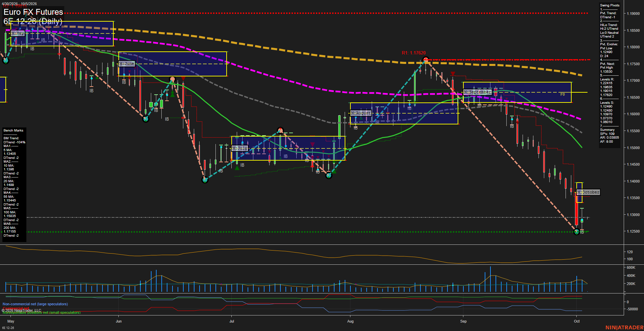Screen dimensions: 644x331
Task: Select the late-July swing pivot low marker
Action: (x=329, y=175)
